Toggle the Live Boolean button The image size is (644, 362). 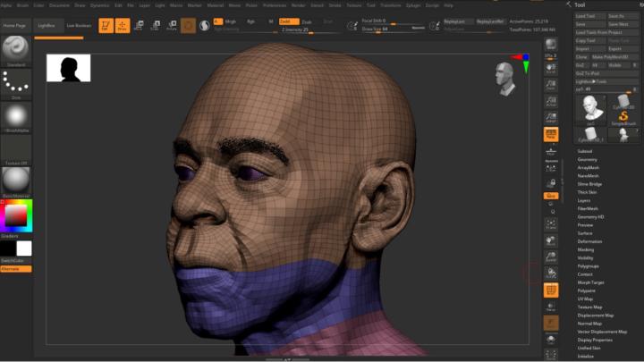[x=78, y=25]
